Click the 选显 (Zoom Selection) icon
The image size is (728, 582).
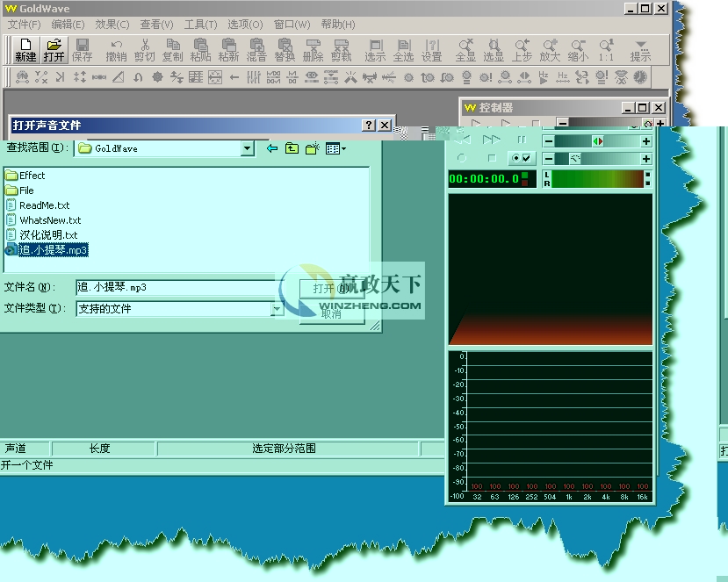(x=494, y=50)
